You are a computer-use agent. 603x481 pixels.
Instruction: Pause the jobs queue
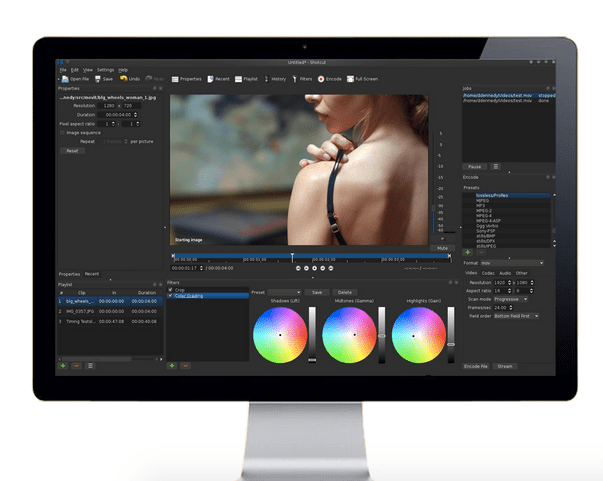[x=475, y=166]
